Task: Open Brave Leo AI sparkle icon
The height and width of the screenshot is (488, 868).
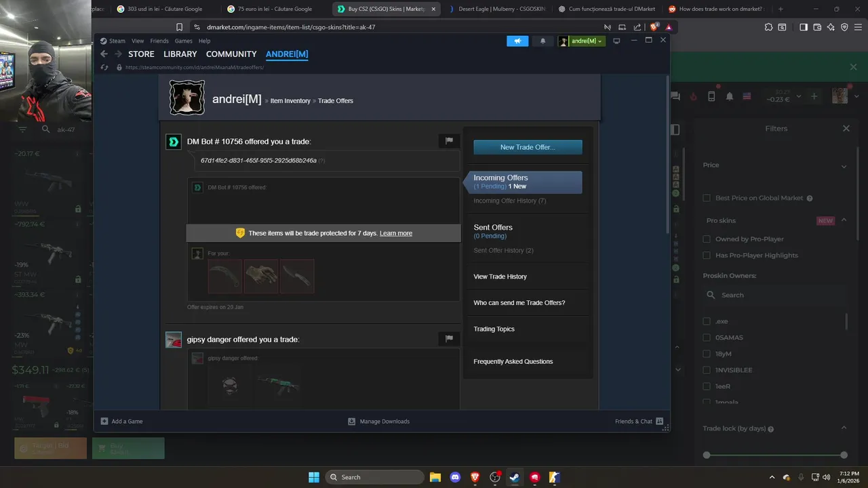Action: pyautogui.click(x=831, y=27)
